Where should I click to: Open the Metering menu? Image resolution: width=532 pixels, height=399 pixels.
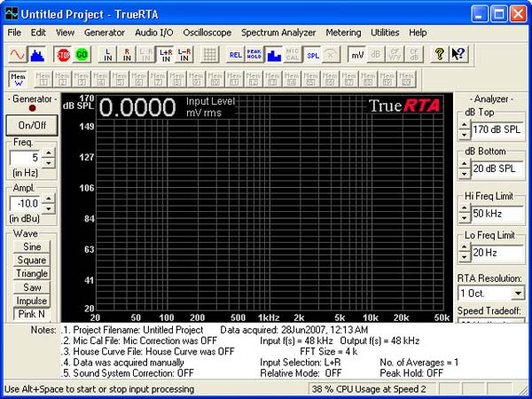pyautogui.click(x=343, y=33)
